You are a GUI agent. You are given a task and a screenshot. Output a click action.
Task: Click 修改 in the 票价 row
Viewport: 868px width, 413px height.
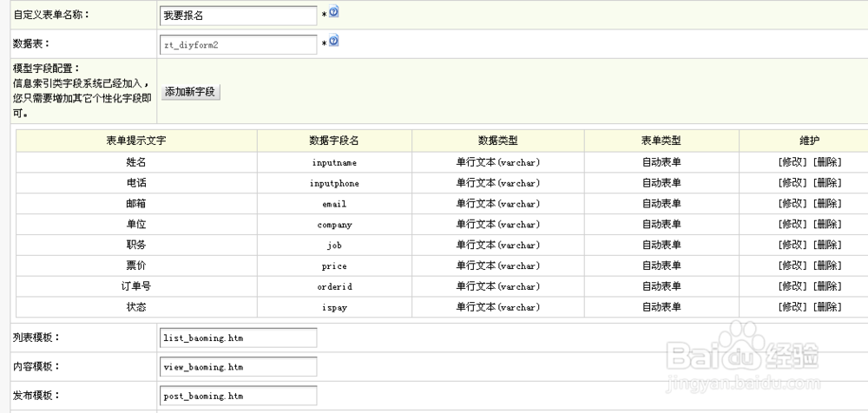(793, 265)
